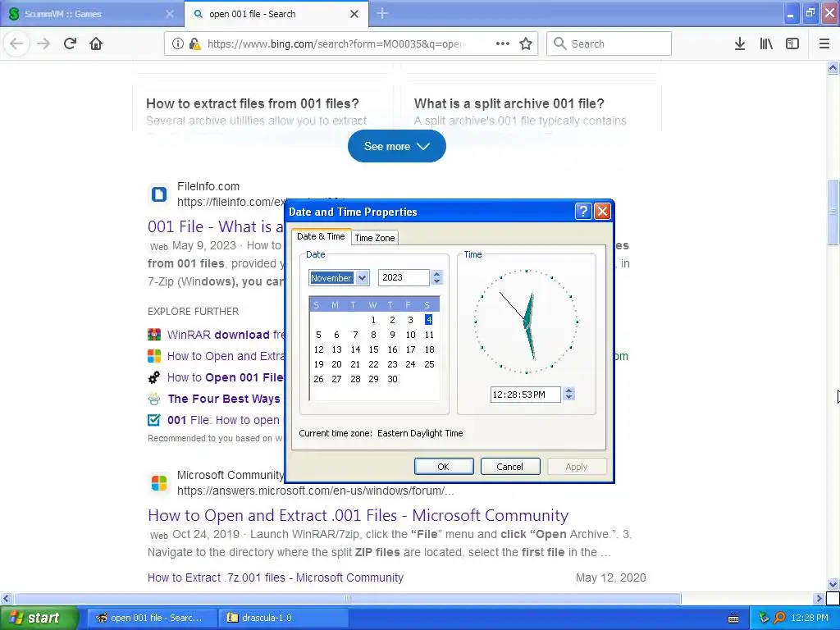Select 'open 001 file - Search' browser tab

pyautogui.click(x=276, y=14)
